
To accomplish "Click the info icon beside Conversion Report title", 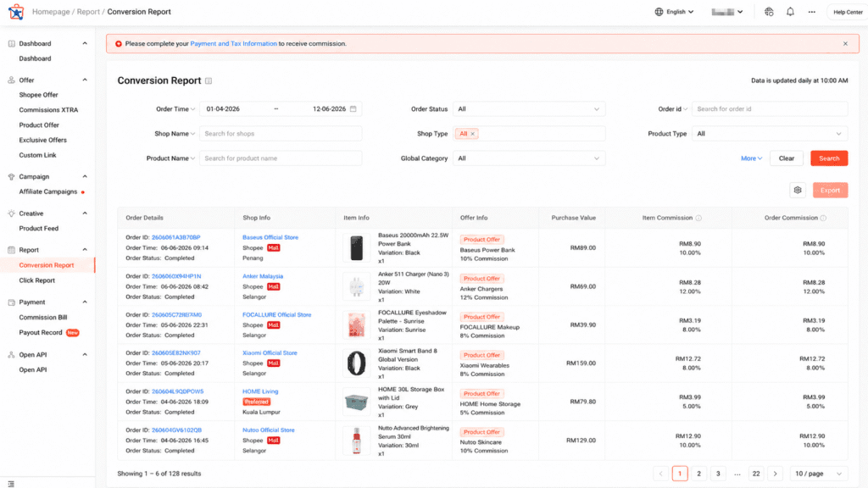I will [x=209, y=80].
